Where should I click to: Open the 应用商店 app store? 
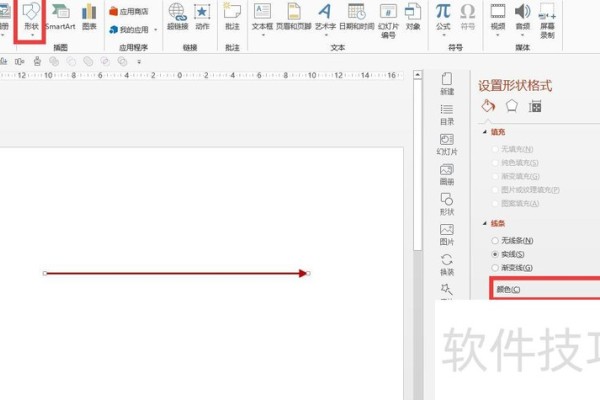click(x=129, y=11)
